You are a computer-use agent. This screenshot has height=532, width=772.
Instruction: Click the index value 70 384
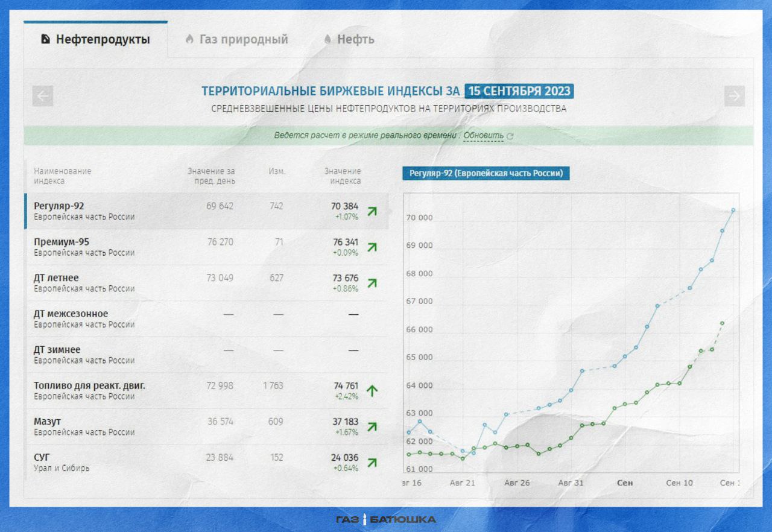pyautogui.click(x=346, y=206)
